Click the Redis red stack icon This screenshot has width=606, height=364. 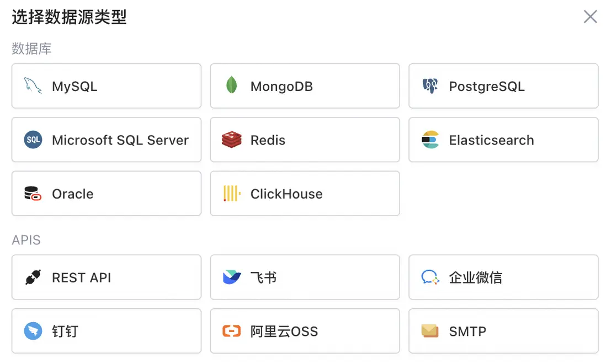(231, 140)
